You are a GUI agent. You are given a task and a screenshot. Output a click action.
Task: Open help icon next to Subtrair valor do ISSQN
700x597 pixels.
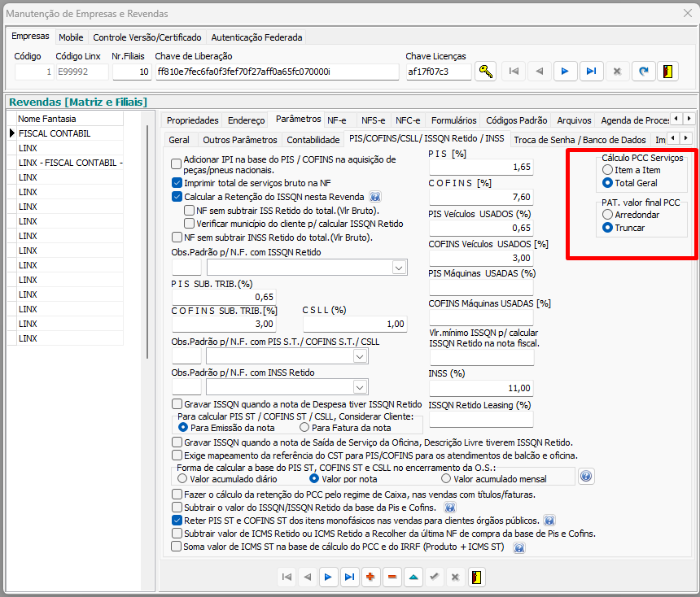(x=449, y=508)
